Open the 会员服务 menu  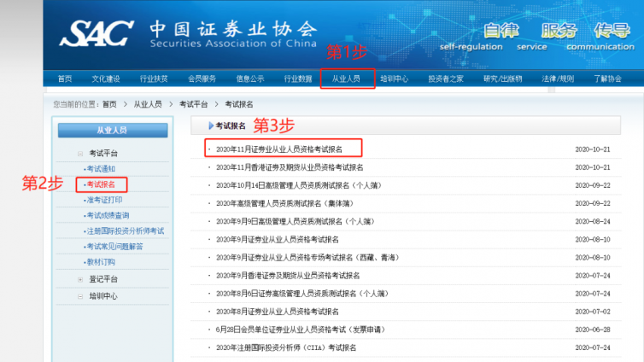pos(202,79)
